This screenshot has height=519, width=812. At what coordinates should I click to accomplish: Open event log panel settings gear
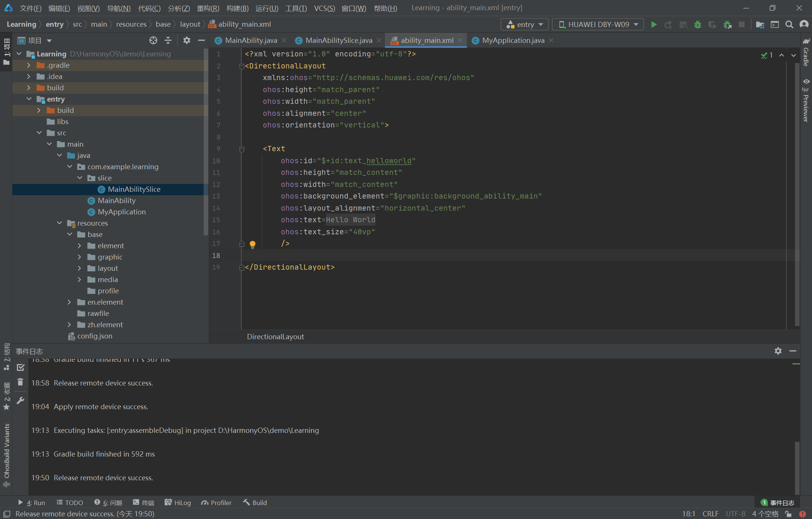pos(778,351)
